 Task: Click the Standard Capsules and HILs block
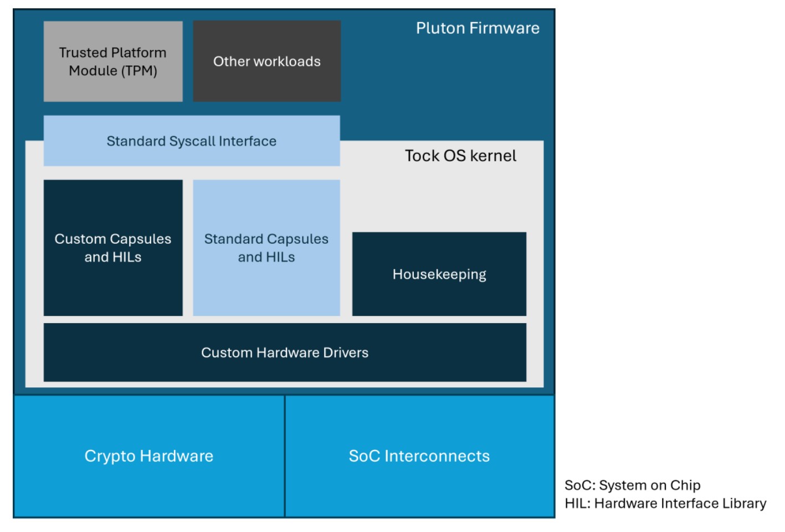[266, 248]
